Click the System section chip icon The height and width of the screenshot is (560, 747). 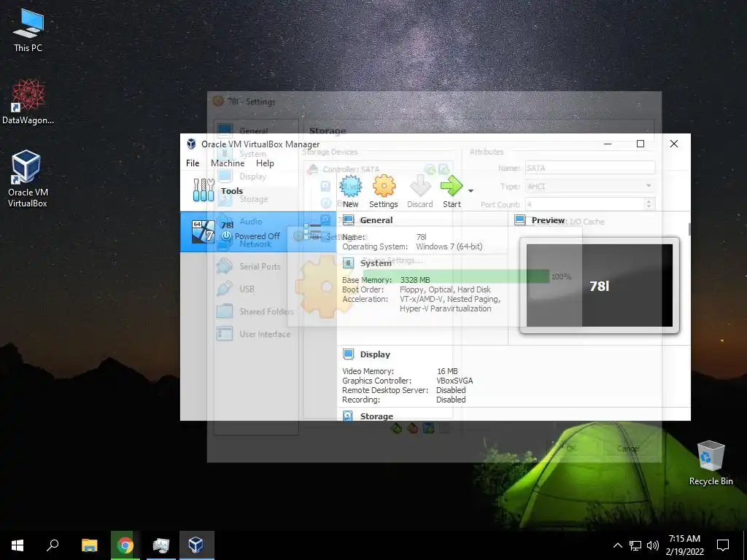click(x=348, y=262)
